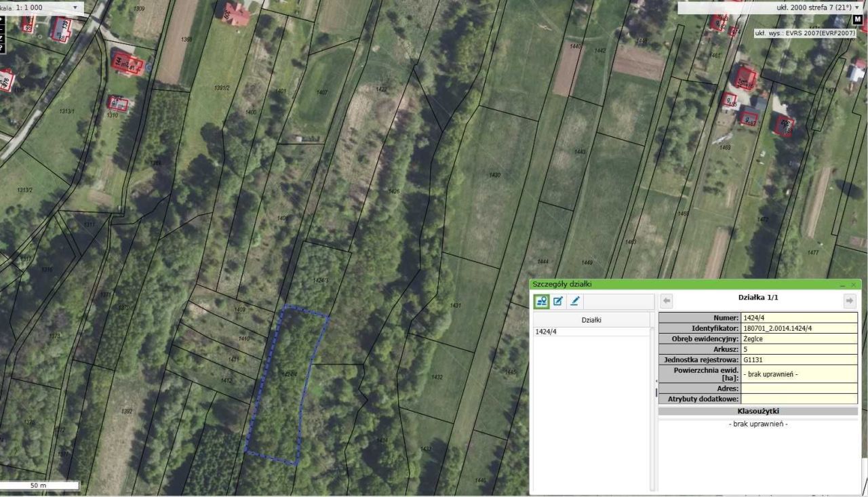This screenshot has width=868, height=497.
Task: Toggle the black M button on map
Action: click(857, 20)
